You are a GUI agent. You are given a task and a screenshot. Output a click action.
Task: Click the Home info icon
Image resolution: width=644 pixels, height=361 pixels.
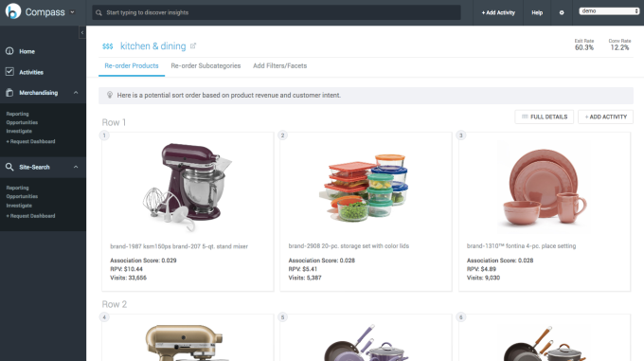click(9, 51)
